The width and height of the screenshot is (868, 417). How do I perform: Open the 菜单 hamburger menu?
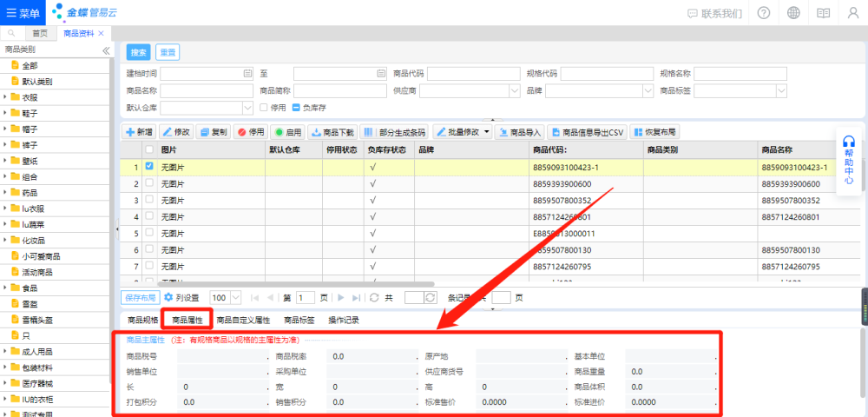point(22,13)
